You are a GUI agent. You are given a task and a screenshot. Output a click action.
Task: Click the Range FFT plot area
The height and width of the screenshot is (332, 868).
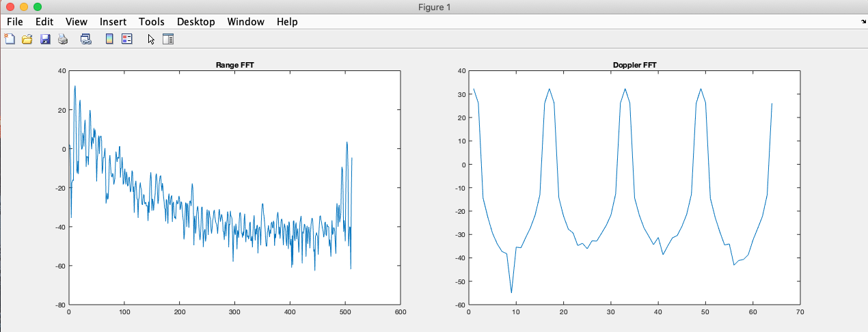pos(234,187)
